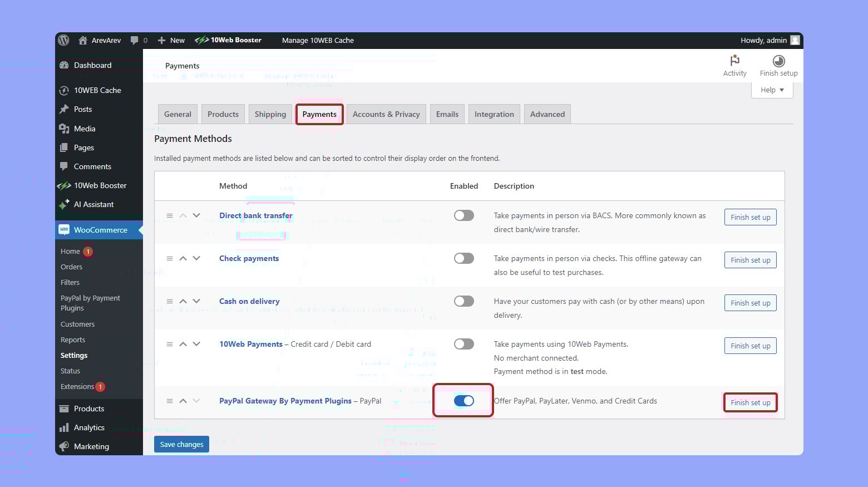Viewport: 868px width, 487px height.
Task: Open the Accounts & Privacy tab
Action: pos(386,114)
